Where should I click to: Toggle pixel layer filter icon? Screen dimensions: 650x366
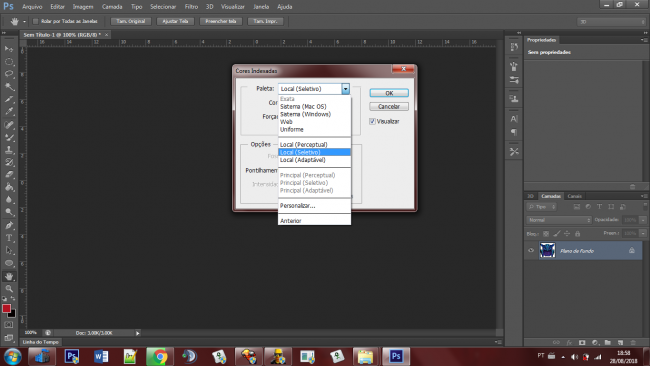577,206
